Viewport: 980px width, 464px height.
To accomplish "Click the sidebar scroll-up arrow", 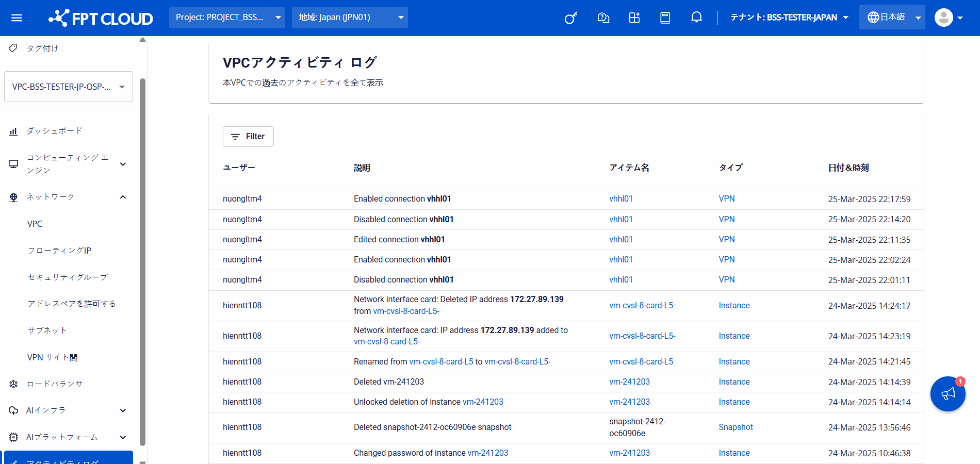I will tap(143, 40).
